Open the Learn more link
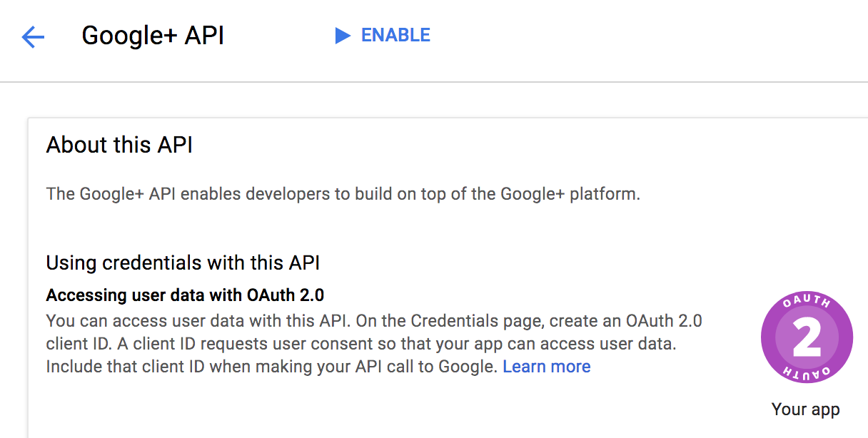The height and width of the screenshot is (438, 868). (x=547, y=367)
